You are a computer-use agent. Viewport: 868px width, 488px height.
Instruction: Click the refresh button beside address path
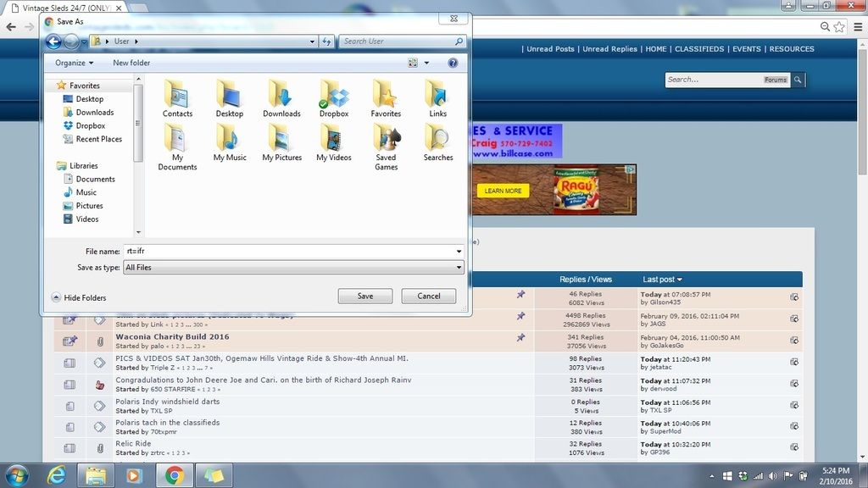(x=327, y=42)
